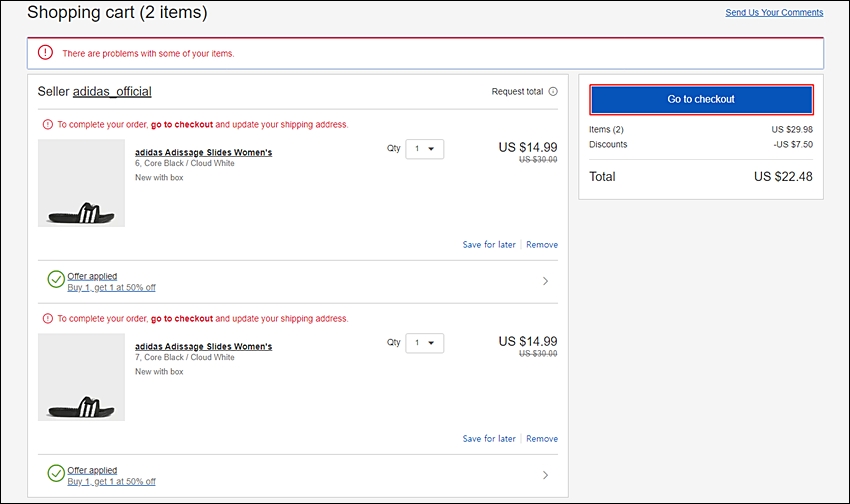Viewport: 850px width, 504px height.
Task: Click the red alert icon in problems banner
Action: tap(46, 53)
